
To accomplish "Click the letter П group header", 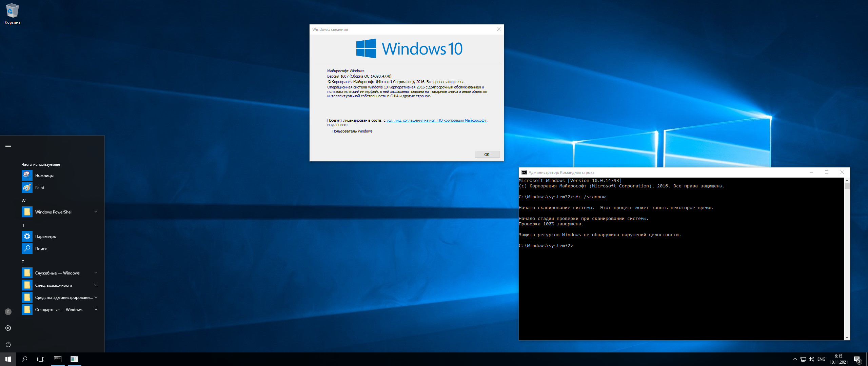I will point(23,225).
